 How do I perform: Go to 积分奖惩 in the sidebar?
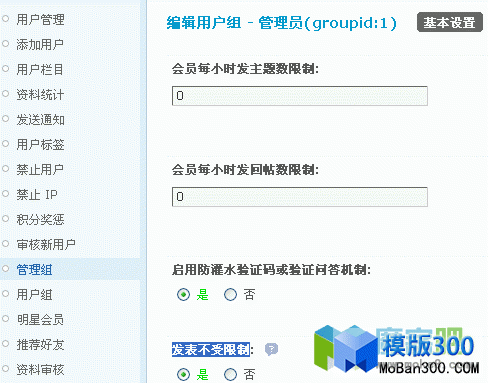click(x=40, y=219)
